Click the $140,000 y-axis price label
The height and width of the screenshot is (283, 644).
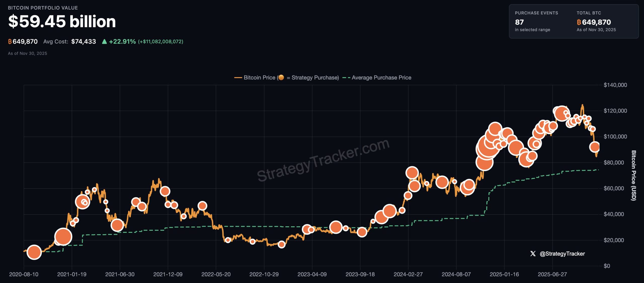(616, 85)
